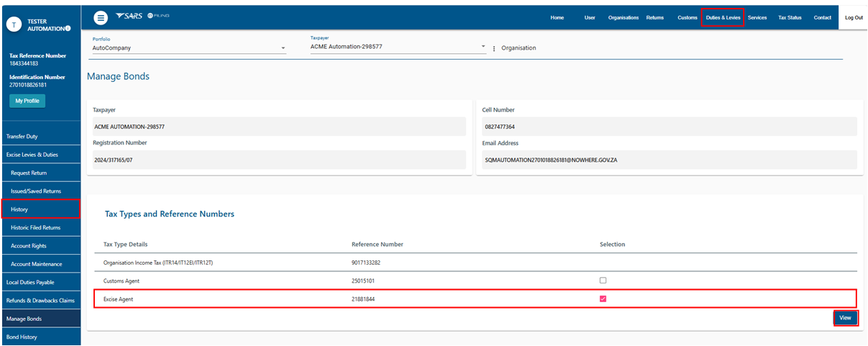This screenshot has width=868, height=346.
Task: Click the Email Address field
Action: click(668, 160)
